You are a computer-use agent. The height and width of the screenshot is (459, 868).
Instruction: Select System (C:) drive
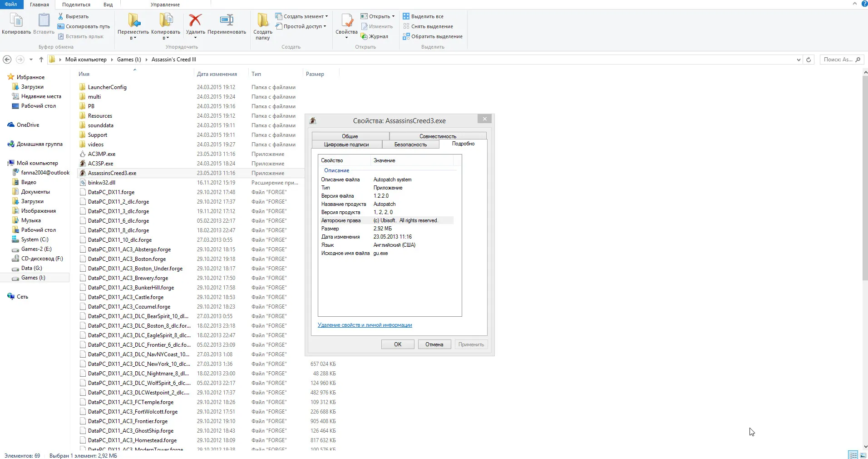coord(35,239)
